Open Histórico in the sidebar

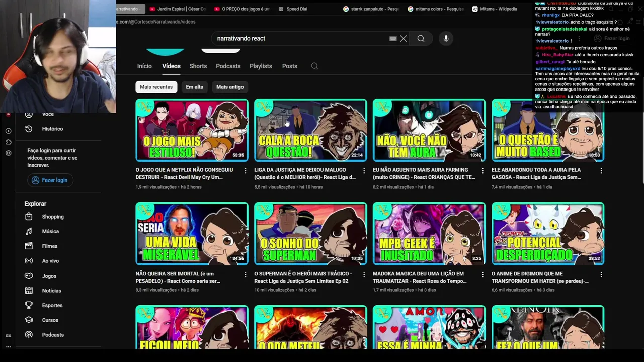(52, 129)
